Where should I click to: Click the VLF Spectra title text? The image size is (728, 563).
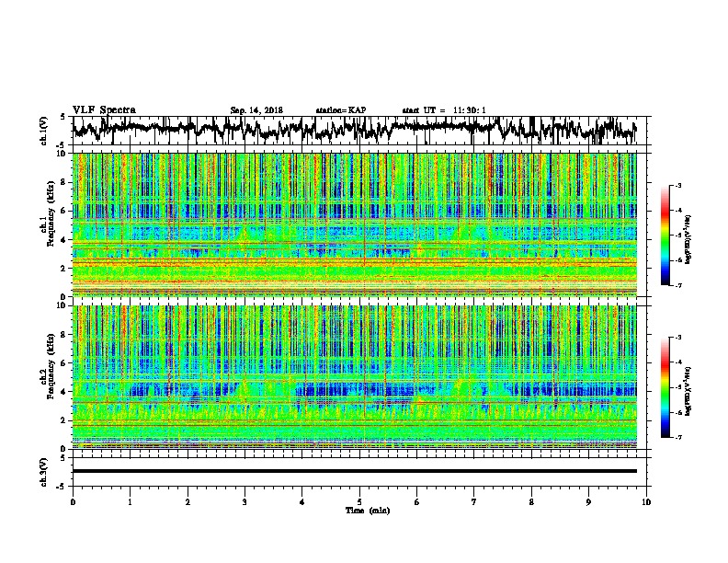tap(104, 110)
